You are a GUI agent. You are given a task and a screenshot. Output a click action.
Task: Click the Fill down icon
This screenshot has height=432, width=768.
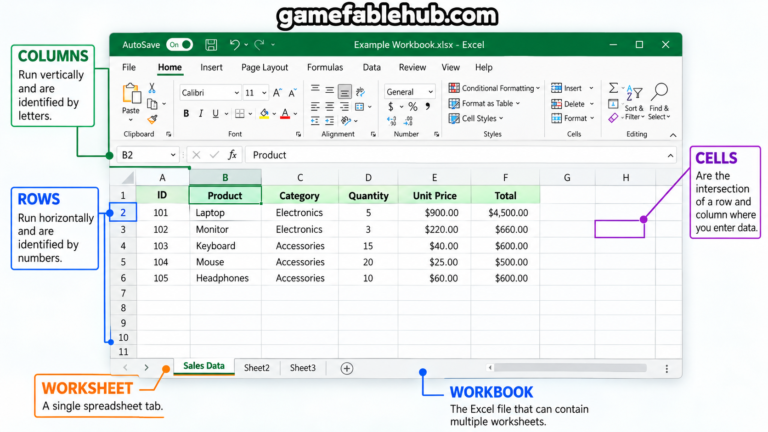point(613,104)
